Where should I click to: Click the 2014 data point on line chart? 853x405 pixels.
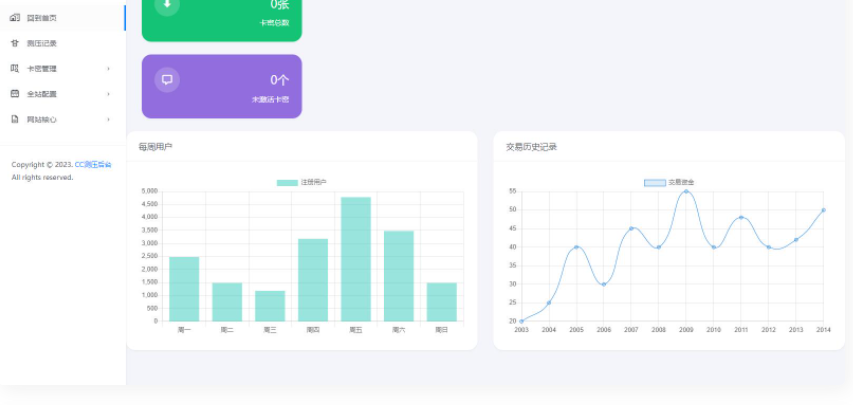pyautogui.click(x=823, y=210)
